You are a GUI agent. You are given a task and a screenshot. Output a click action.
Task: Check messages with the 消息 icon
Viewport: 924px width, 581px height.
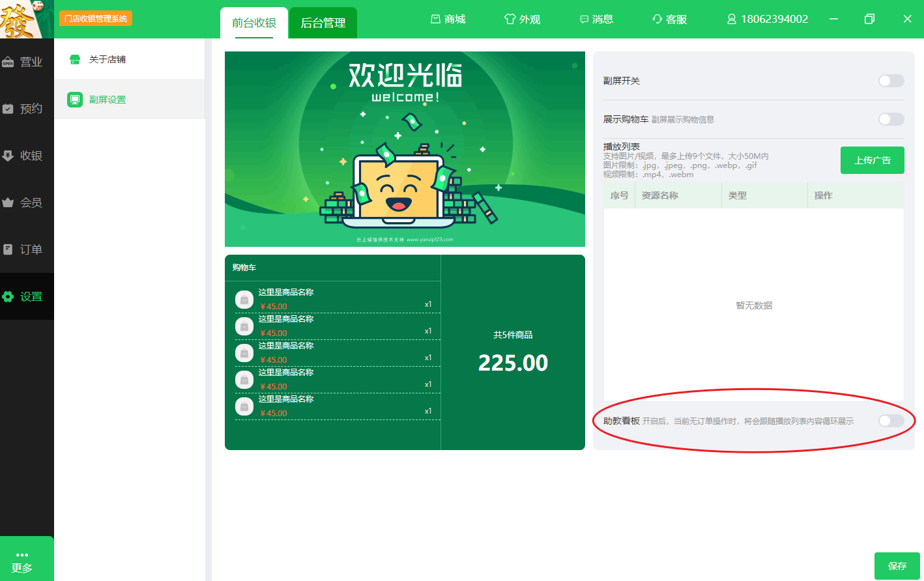597,19
